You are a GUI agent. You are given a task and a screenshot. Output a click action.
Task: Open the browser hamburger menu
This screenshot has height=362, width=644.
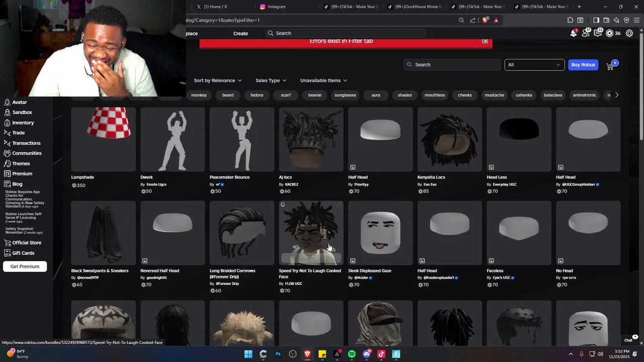pos(637,20)
